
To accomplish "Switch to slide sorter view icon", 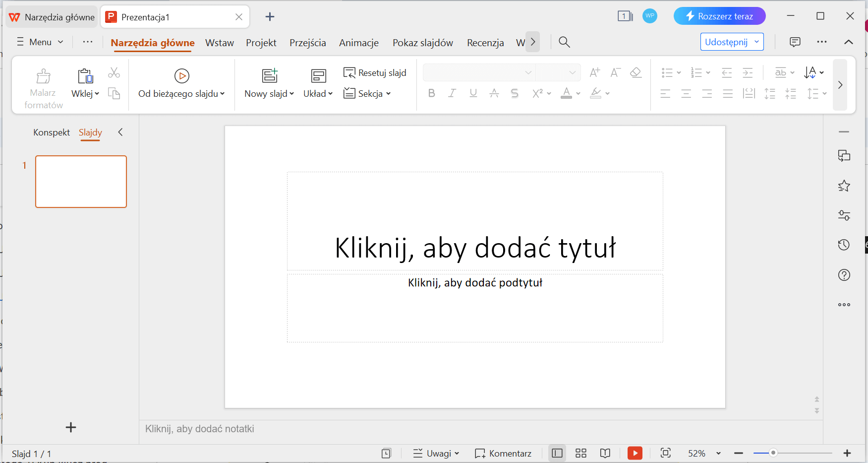I will pyautogui.click(x=581, y=453).
